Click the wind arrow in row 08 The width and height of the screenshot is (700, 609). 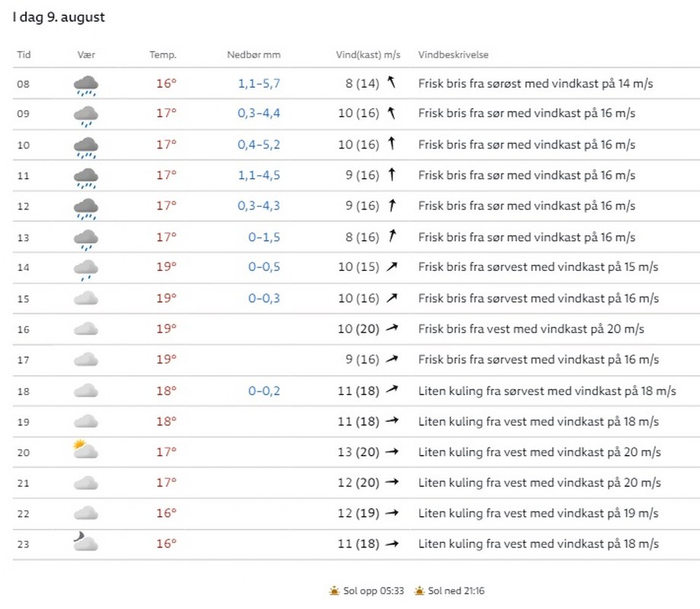click(392, 83)
